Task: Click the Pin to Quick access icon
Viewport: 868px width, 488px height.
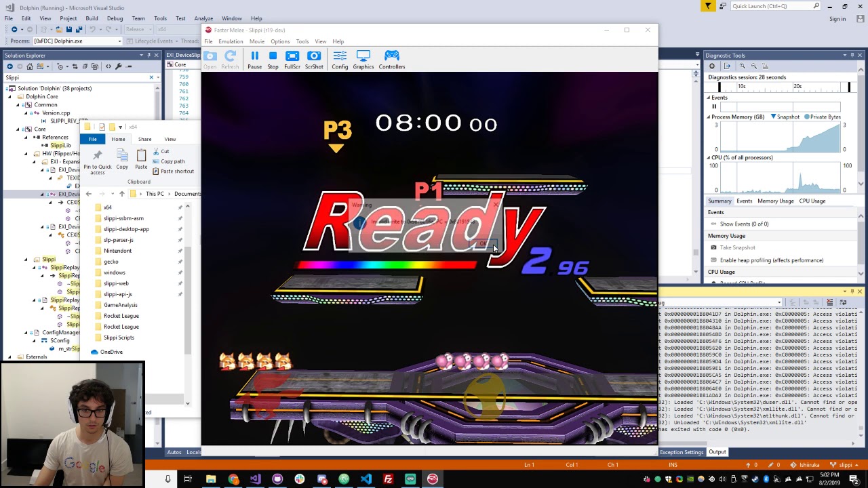Action: [97, 156]
